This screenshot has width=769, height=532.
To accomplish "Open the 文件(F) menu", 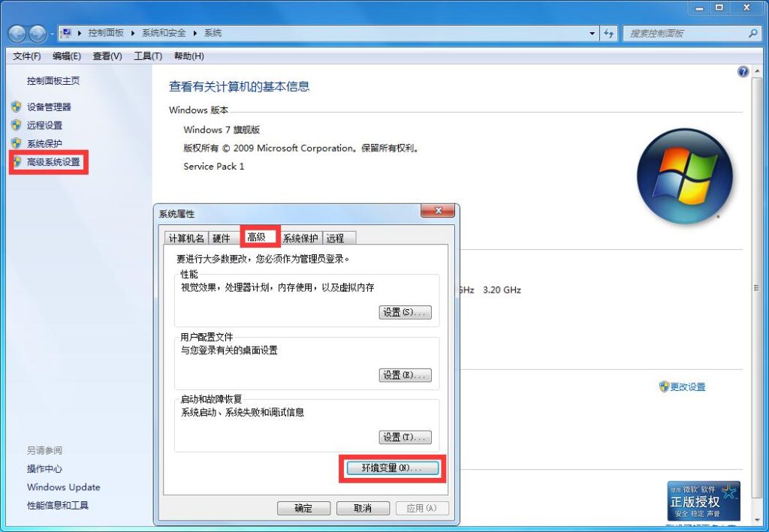I will click(27, 56).
